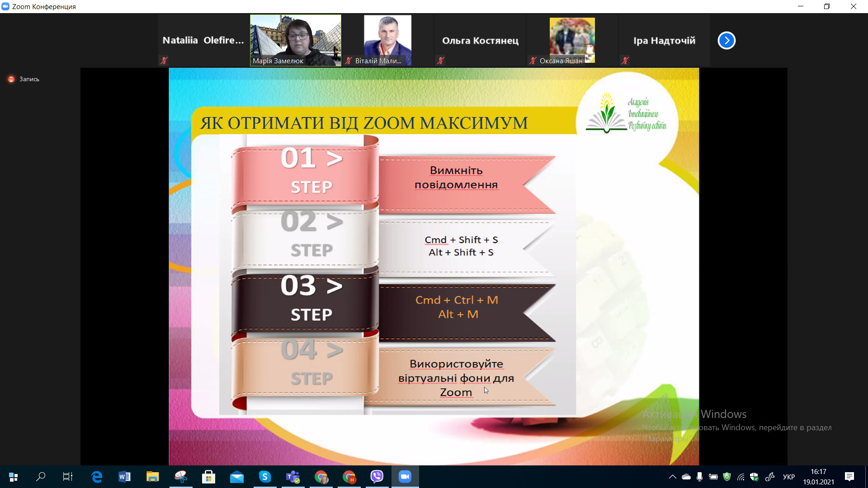Screen dimensions: 868x488
Task: Open Wi-Fi network tray icon
Action: 741,477
